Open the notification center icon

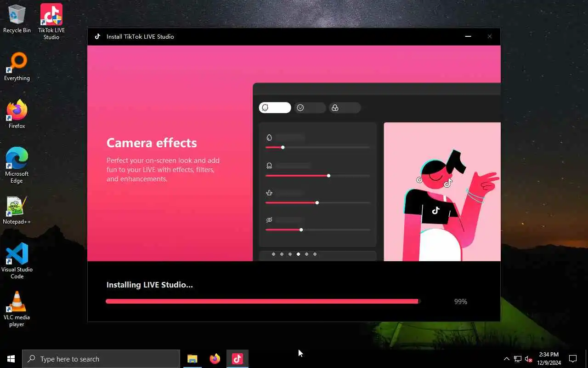[573, 359]
